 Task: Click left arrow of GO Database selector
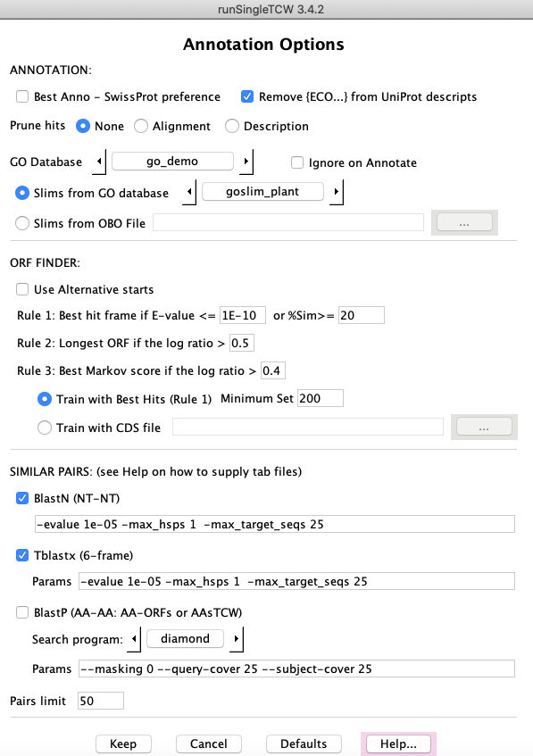pyautogui.click(x=99, y=162)
